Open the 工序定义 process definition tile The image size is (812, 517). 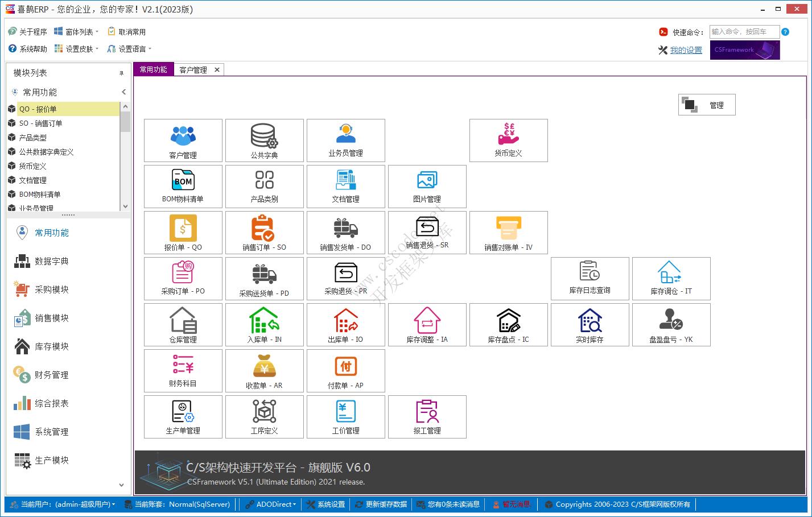[x=264, y=417]
